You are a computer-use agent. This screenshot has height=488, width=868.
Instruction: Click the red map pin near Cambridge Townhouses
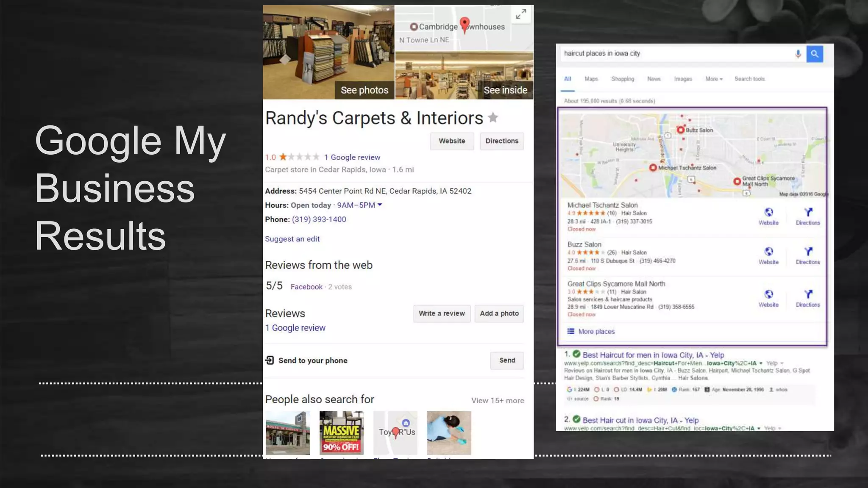(465, 25)
